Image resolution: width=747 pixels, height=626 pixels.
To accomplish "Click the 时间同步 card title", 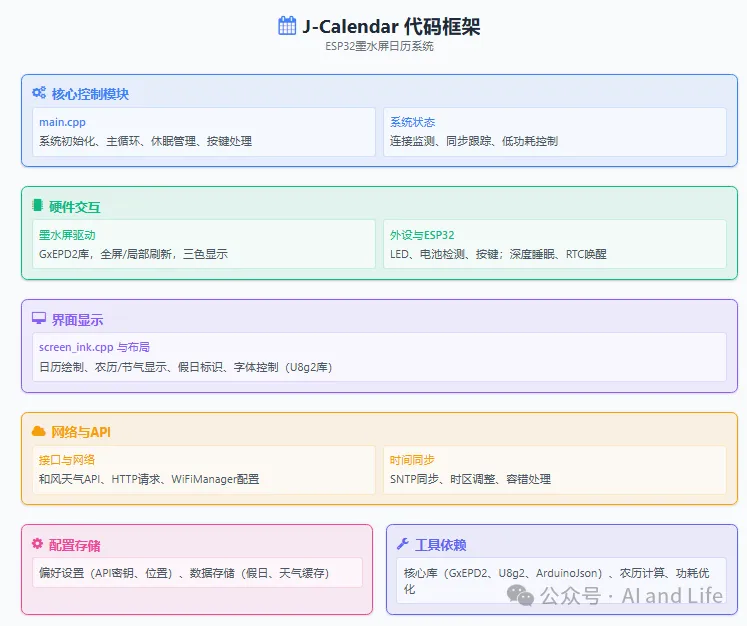I will (x=412, y=460).
